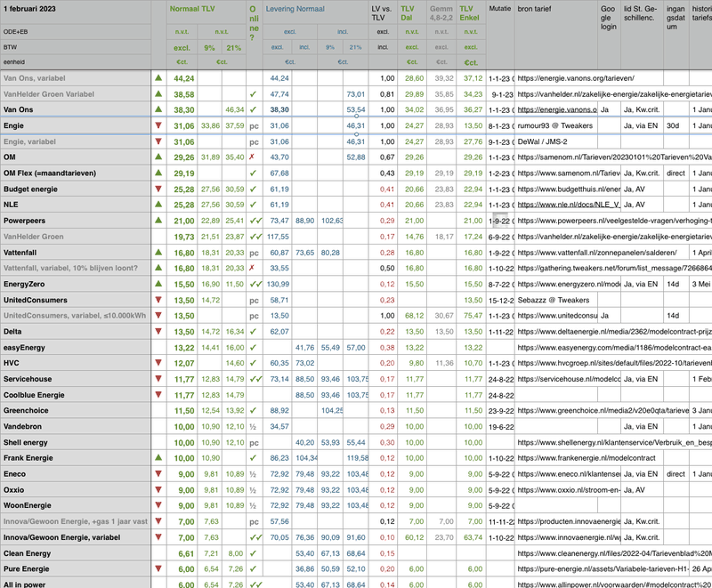Image resolution: width=712 pixels, height=588 pixels.
Task: Select the 'Shell energy' supplier name cell
Action: [x=76, y=442]
